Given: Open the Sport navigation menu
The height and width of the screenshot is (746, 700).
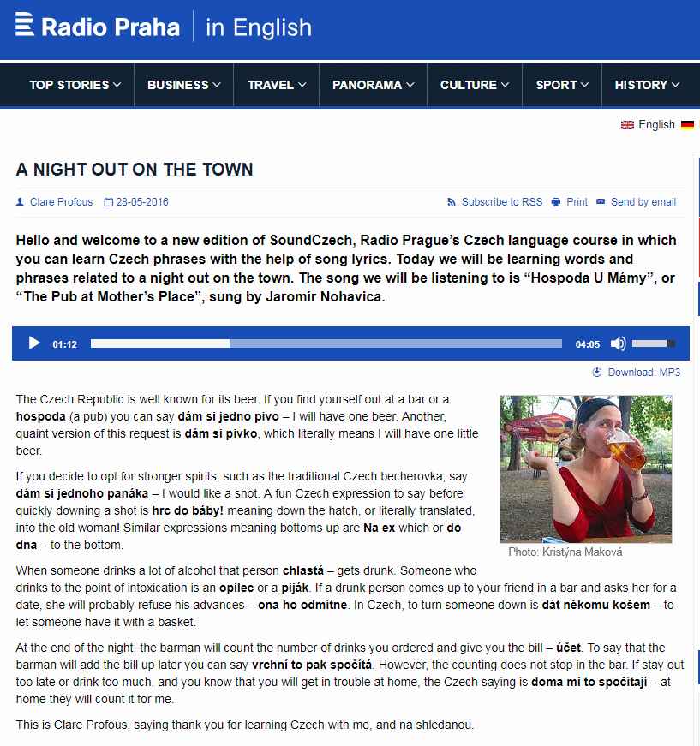Looking at the screenshot, I should (562, 85).
